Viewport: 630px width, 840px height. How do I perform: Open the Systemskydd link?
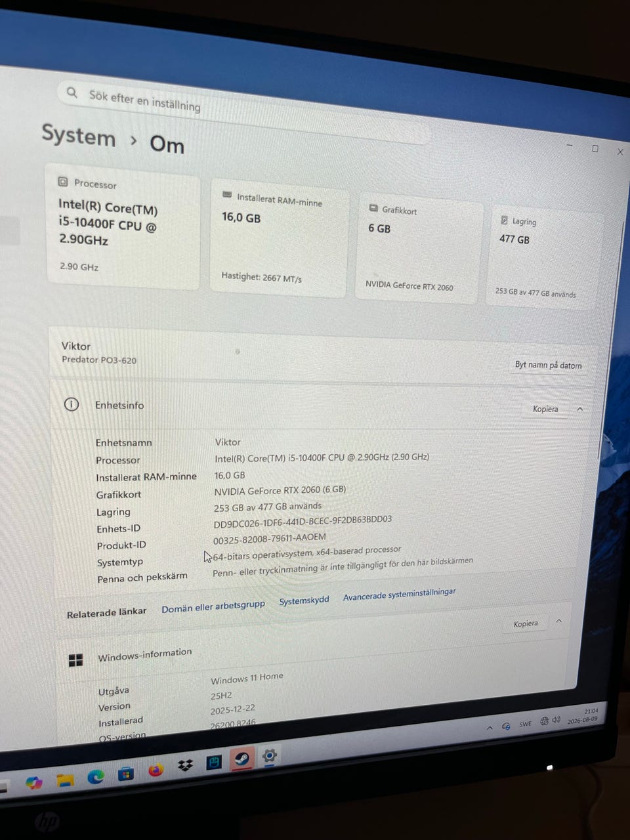304,600
